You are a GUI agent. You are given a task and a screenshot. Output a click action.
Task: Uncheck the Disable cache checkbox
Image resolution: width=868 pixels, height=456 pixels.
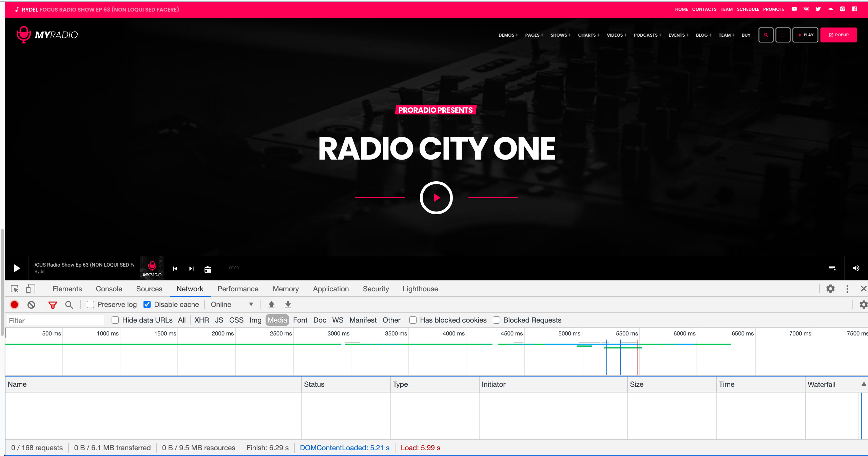147,305
